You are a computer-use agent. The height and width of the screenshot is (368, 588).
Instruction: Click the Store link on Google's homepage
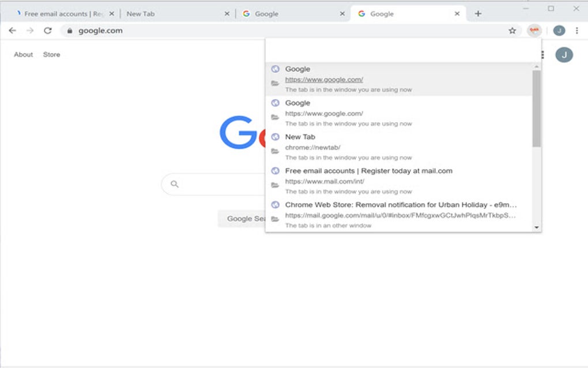point(51,54)
